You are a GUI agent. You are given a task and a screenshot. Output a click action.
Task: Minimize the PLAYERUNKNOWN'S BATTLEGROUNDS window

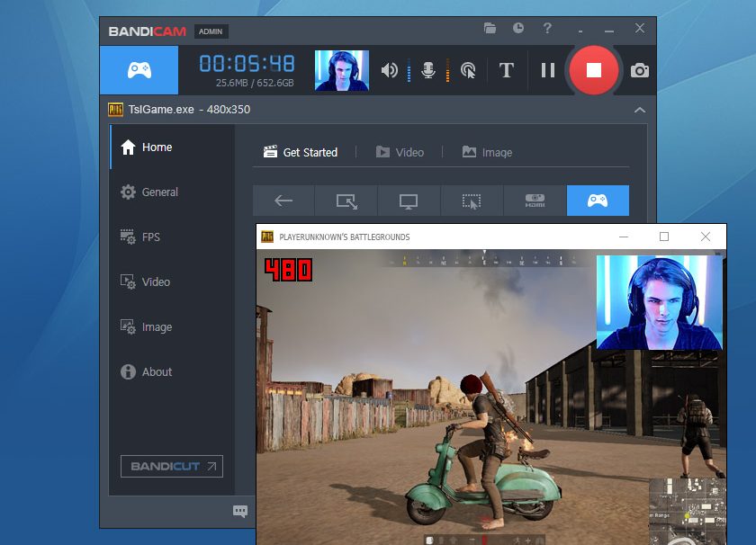[624, 237]
